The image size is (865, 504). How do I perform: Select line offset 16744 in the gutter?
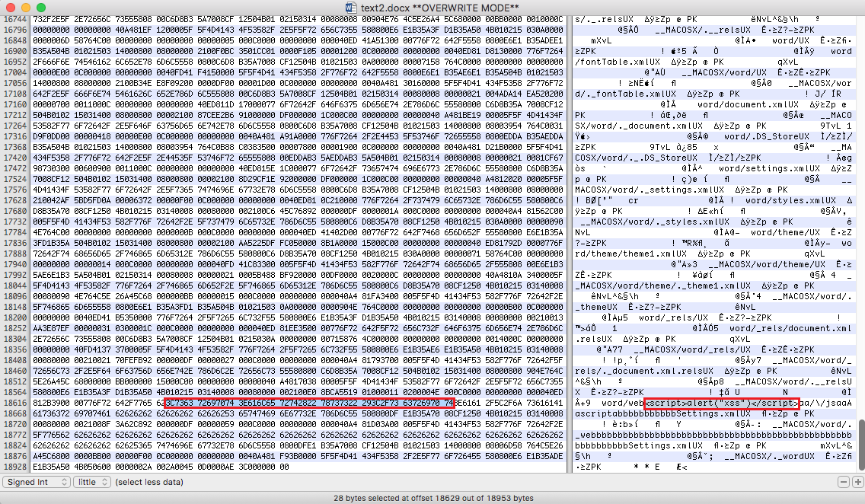click(x=15, y=19)
